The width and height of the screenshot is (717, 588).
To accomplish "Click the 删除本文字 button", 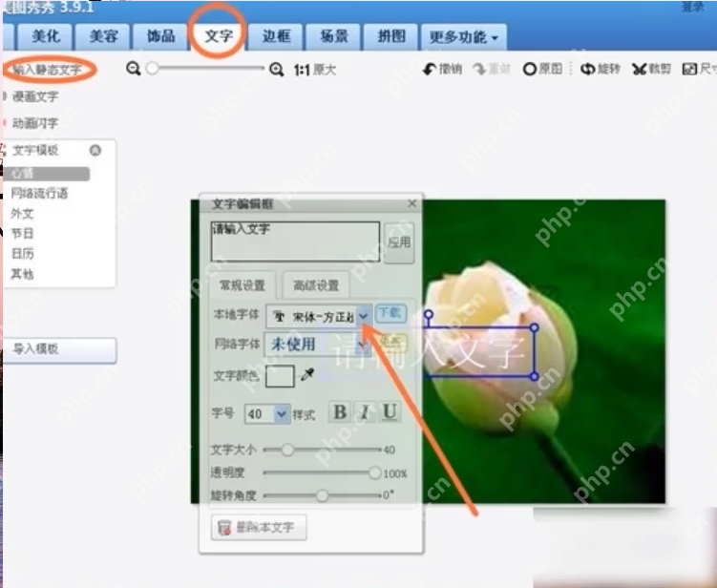I will click(259, 528).
